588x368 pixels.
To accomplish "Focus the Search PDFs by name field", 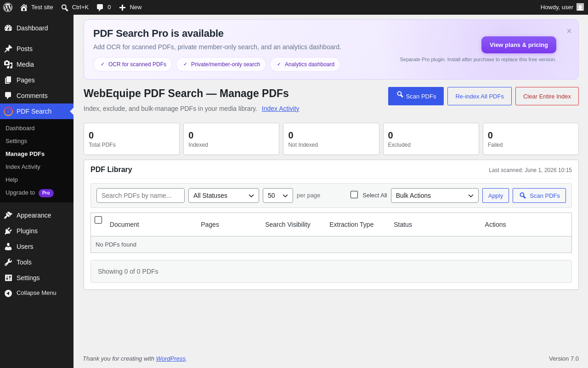I will (x=141, y=195).
